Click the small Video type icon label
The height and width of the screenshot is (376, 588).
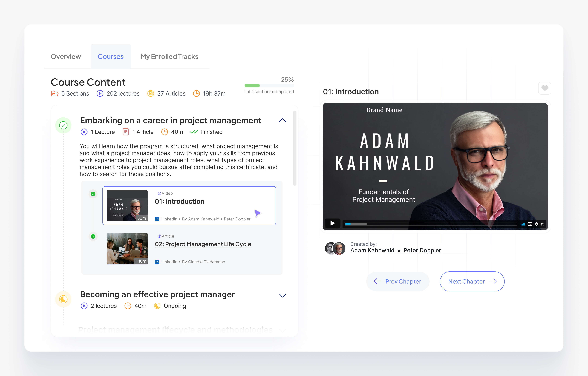click(x=165, y=193)
